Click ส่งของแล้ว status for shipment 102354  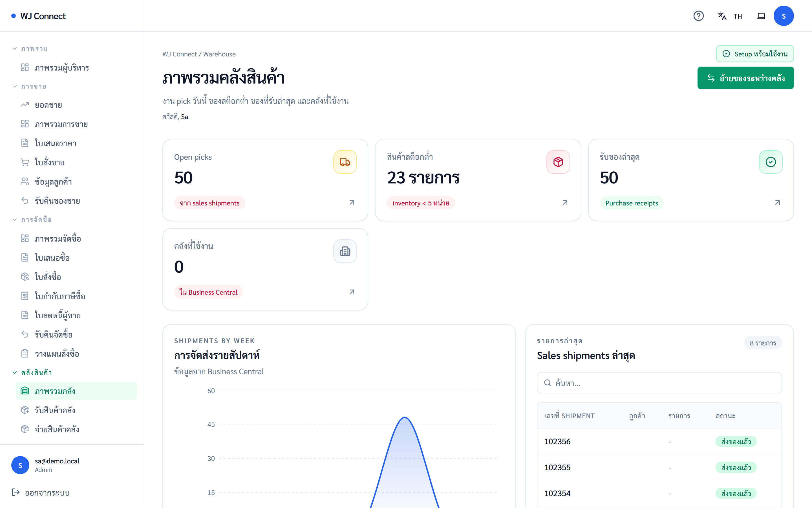pyautogui.click(x=736, y=493)
